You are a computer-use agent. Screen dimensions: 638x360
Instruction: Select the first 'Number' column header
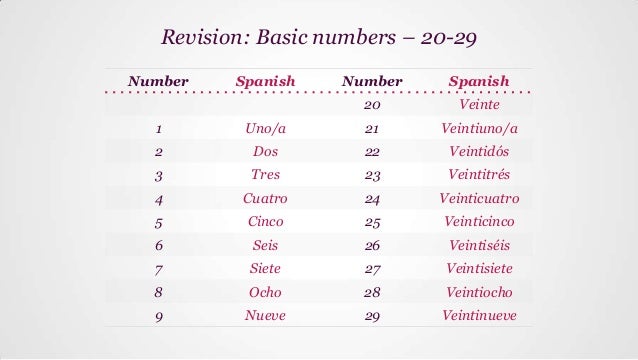pos(158,81)
